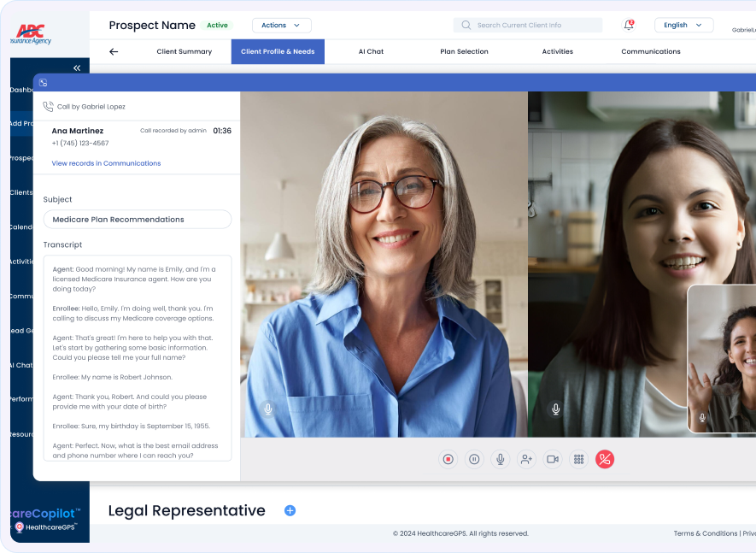Click the notification bell icon

tap(629, 26)
